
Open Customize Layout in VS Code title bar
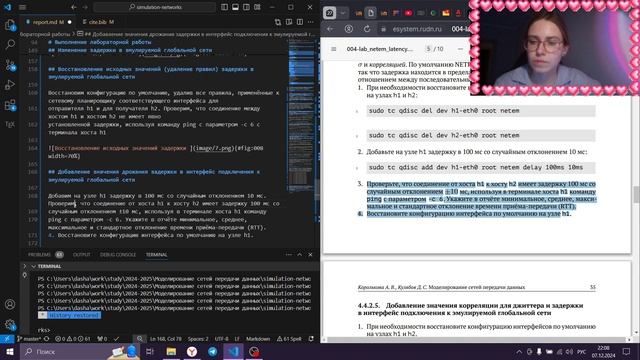tap(258, 7)
